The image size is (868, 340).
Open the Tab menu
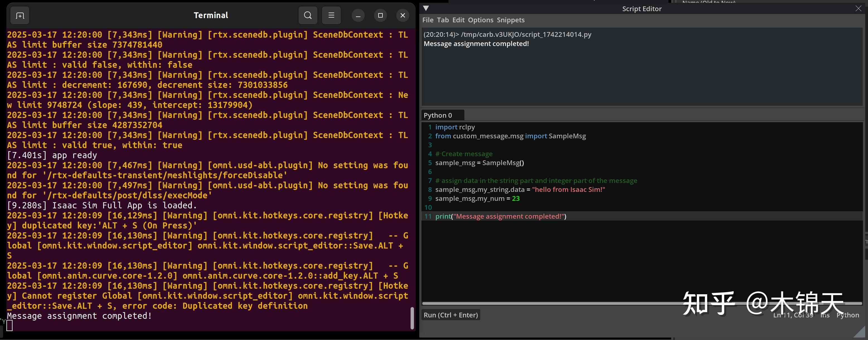click(443, 20)
